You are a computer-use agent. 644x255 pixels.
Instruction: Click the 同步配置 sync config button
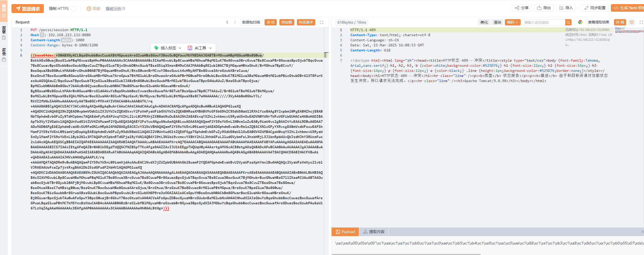pos(595,8)
